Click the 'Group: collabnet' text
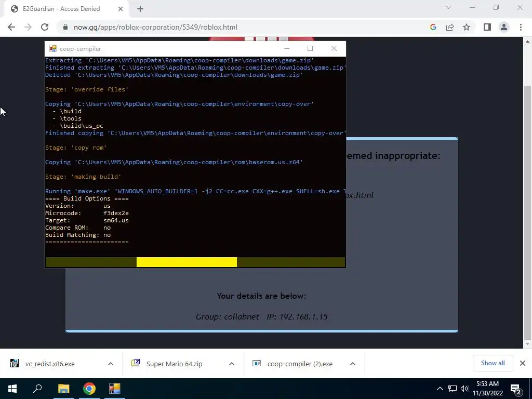 click(x=228, y=317)
